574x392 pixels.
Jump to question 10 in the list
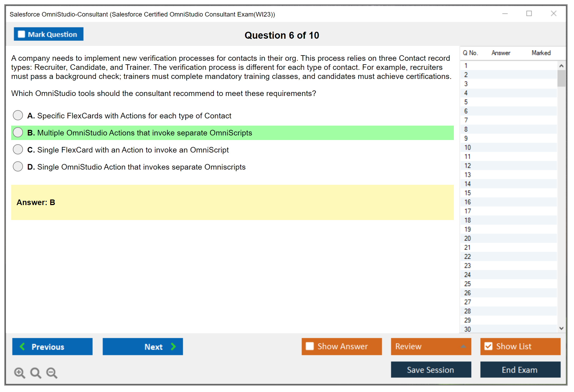[467, 147]
